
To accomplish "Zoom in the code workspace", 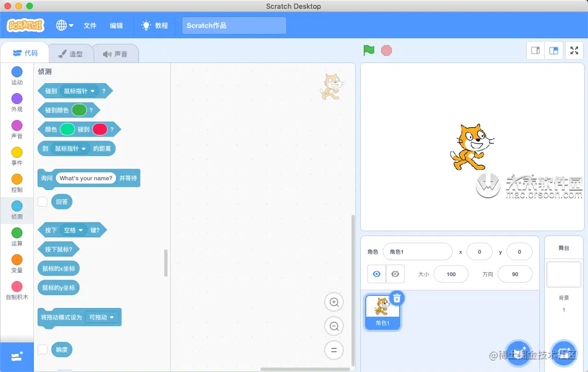I will pyautogui.click(x=334, y=302).
